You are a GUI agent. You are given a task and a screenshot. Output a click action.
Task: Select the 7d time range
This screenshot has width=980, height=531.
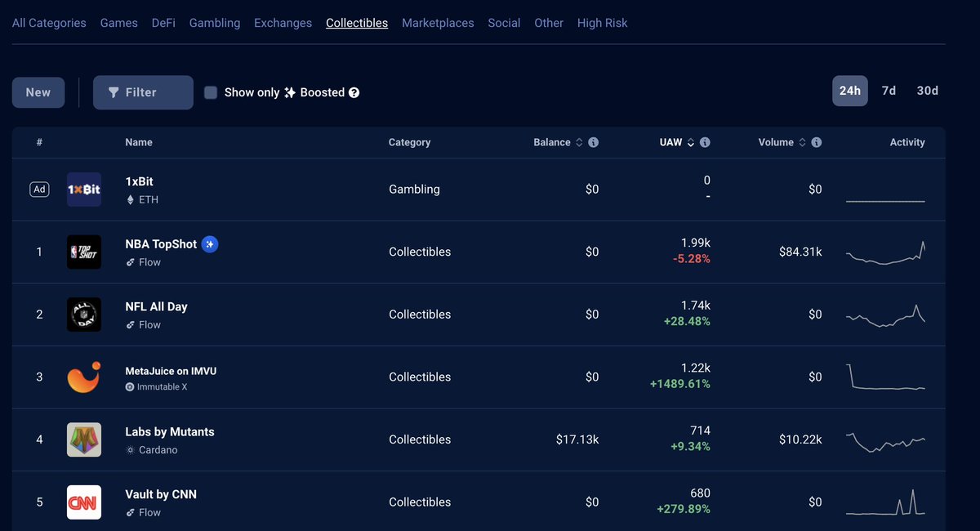pyautogui.click(x=889, y=91)
